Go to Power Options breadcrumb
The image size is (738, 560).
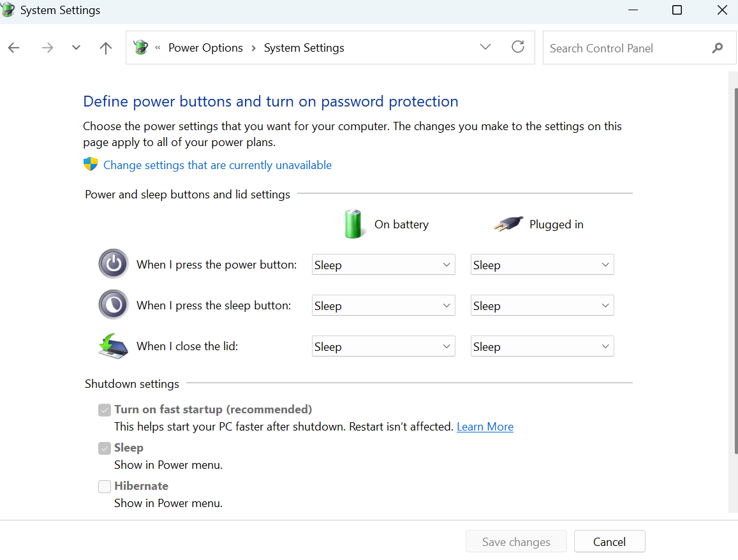point(205,48)
